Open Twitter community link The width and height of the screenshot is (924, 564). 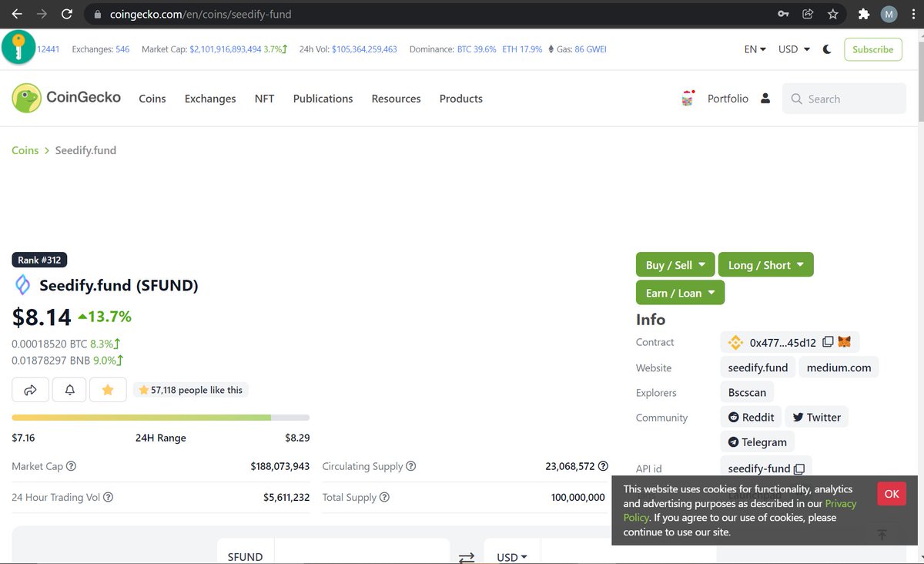pyautogui.click(x=816, y=417)
